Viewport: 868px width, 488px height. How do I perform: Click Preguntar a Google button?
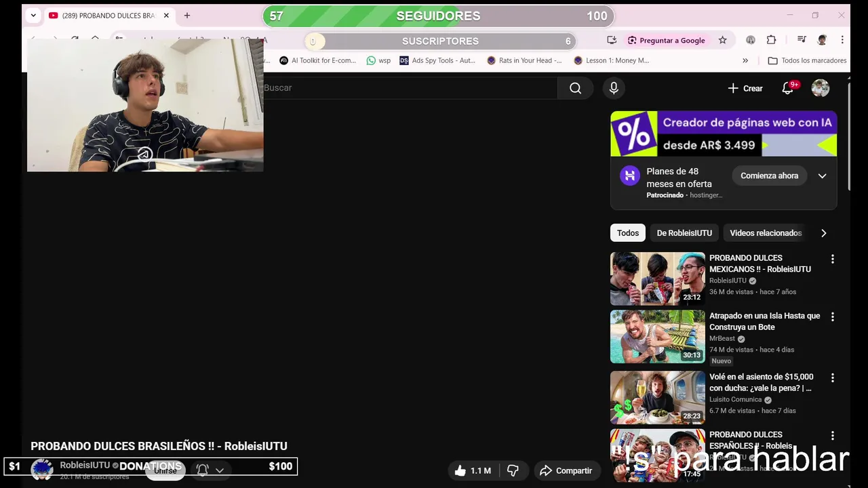pos(667,40)
